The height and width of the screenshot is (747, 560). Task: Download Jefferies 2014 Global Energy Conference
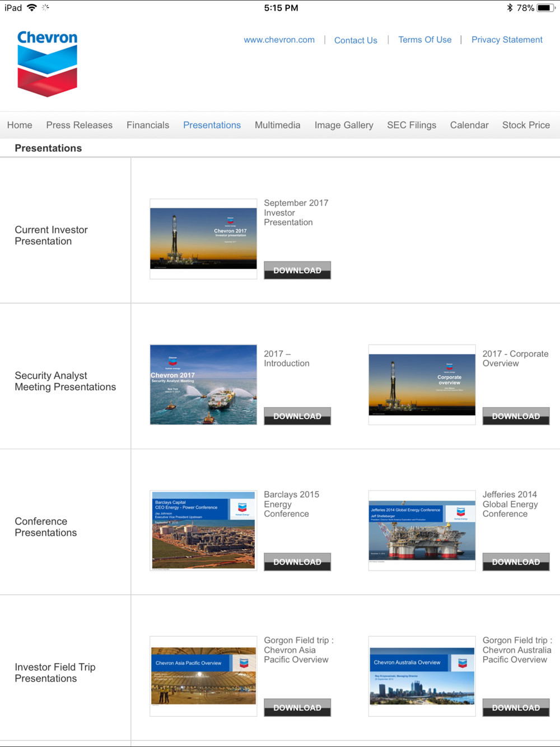click(516, 562)
